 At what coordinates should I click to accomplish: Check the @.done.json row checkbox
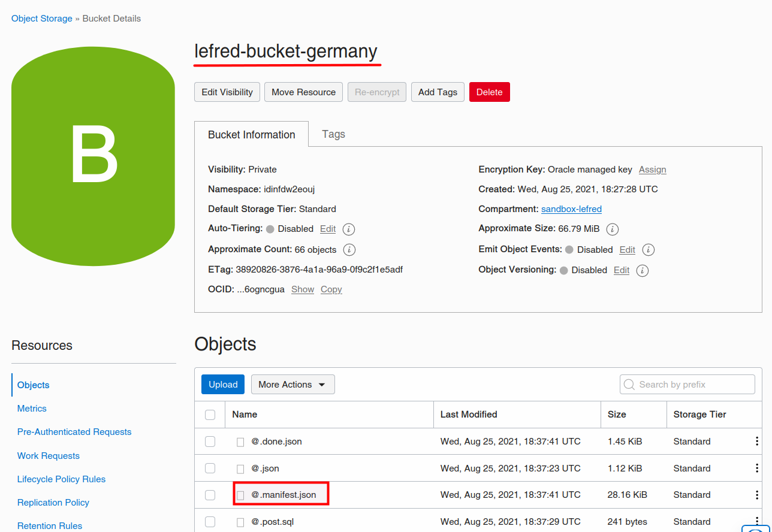(210, 442)
